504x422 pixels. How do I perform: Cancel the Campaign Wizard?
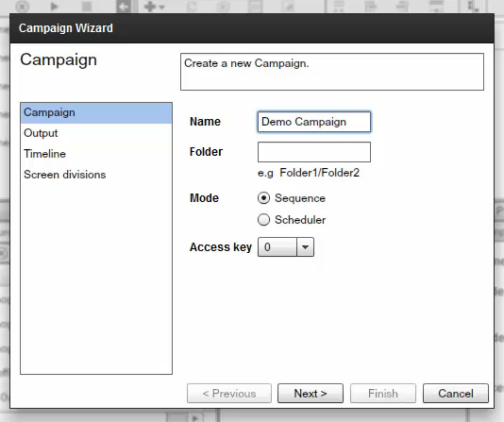click(456, 394)
